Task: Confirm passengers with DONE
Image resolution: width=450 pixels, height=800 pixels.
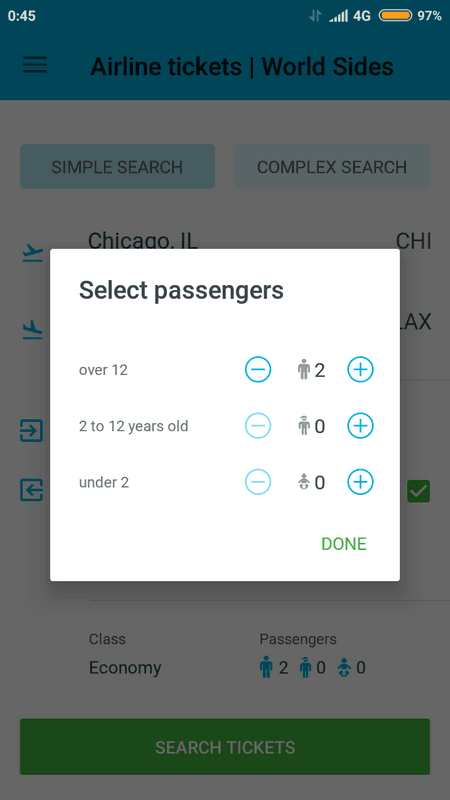Action: [x=344, y=544]
